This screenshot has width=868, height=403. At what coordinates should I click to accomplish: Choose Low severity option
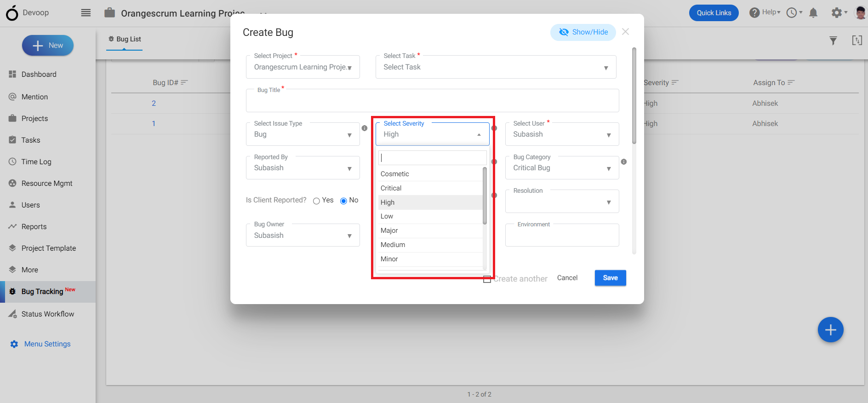tap(430, 216)
